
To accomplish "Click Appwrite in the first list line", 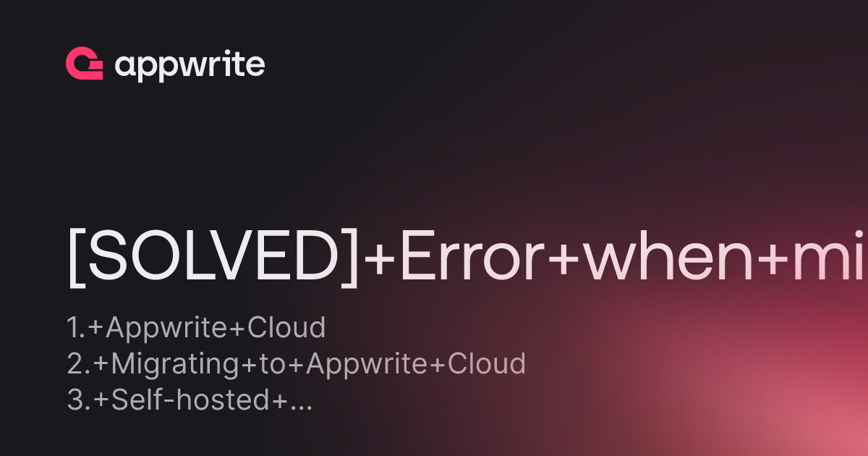I will pos(168,329).
